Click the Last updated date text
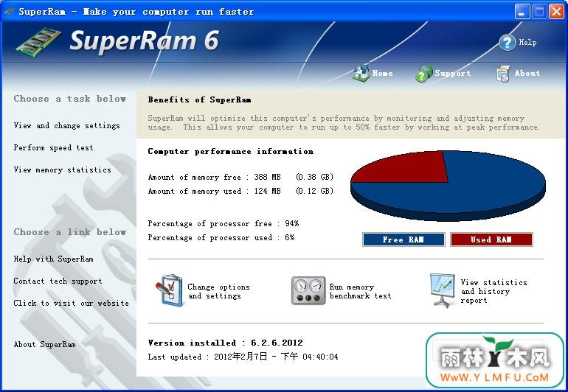This screenshot has width=568, height=392. pos(243,357)
